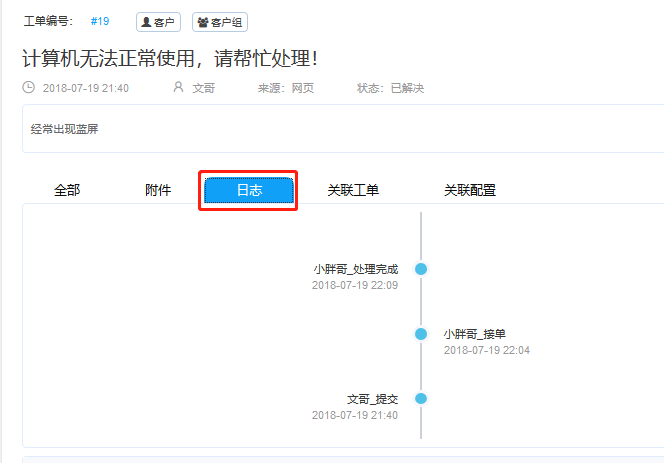Open the 关联配置 tab
This screenshot has height=463, width=664.
click(x=469, y=190)
